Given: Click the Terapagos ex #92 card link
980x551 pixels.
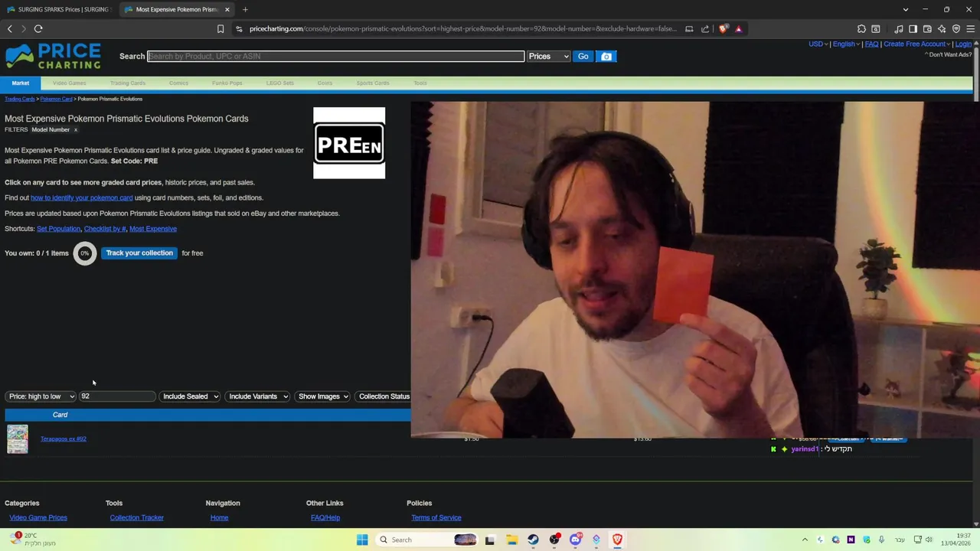Looking at the screenshot, I should tap(64, 439).
